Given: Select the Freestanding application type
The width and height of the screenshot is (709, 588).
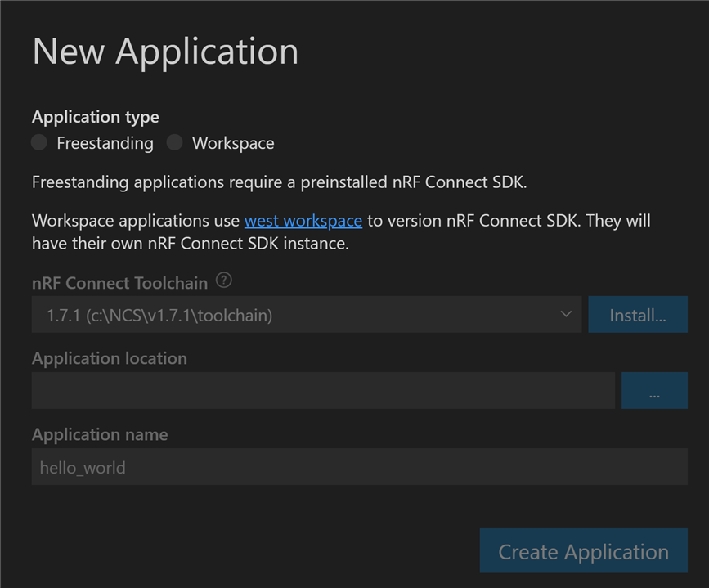Looking at the screenshot, I should click(x=39, y=142).
